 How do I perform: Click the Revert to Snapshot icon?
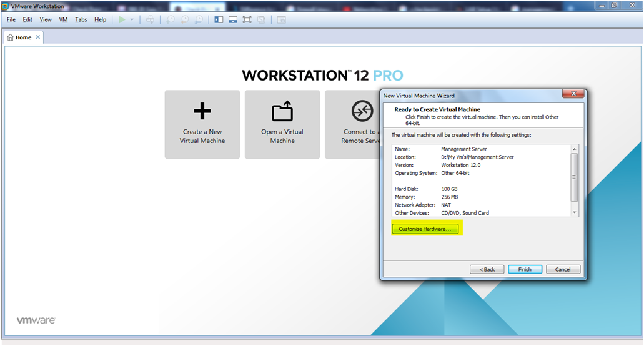(x=185, y=20)
